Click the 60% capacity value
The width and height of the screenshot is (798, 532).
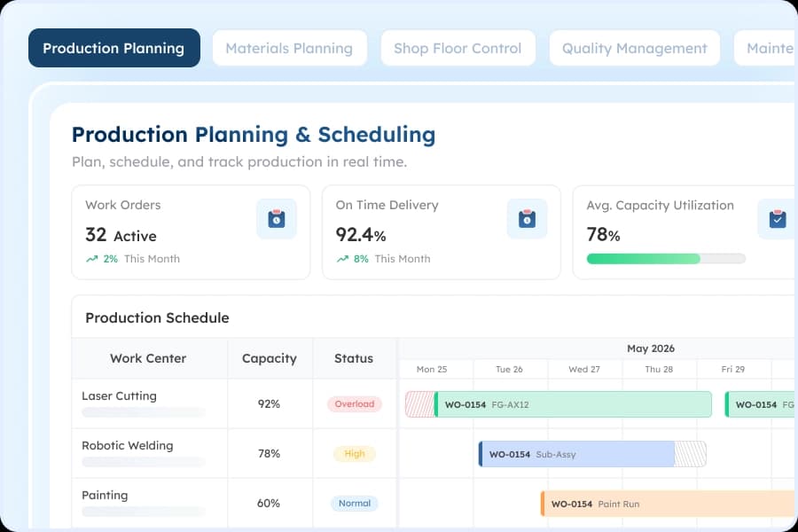(x=268, y=503)
